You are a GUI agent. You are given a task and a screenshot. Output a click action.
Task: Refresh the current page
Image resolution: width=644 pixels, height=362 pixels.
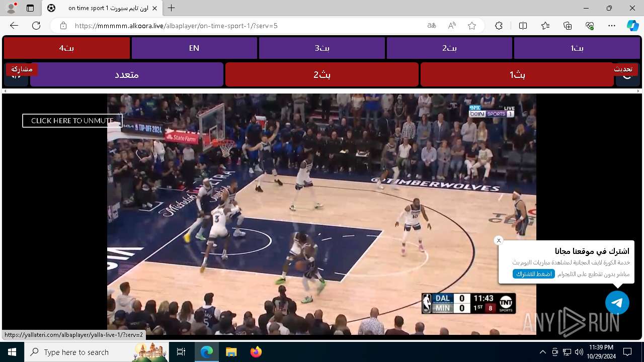point(36,26)
